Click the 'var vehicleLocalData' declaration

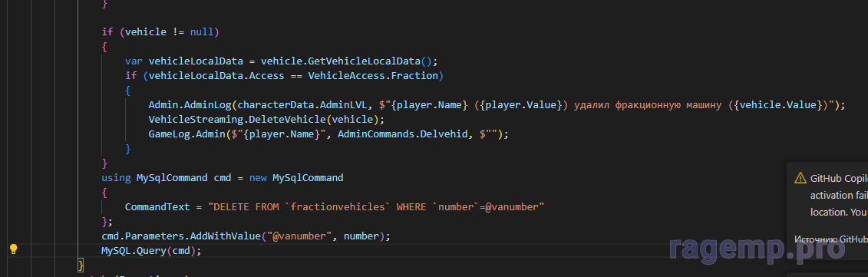pyautogui.click(x=184, y=61)
